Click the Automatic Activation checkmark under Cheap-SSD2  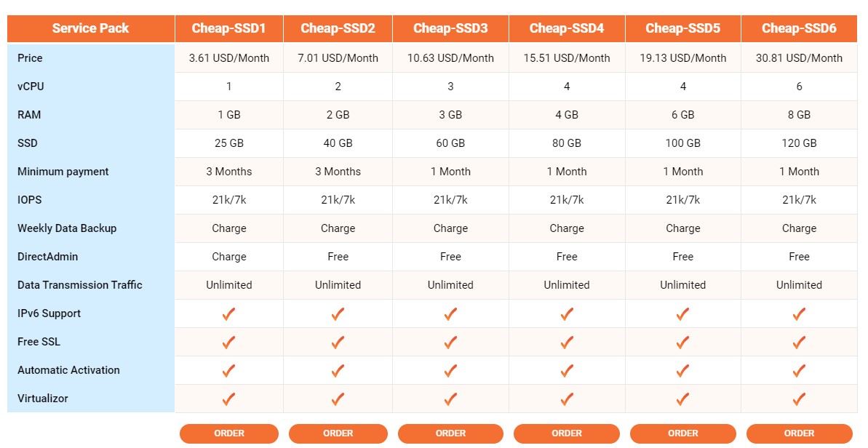(x=338, y=370)
